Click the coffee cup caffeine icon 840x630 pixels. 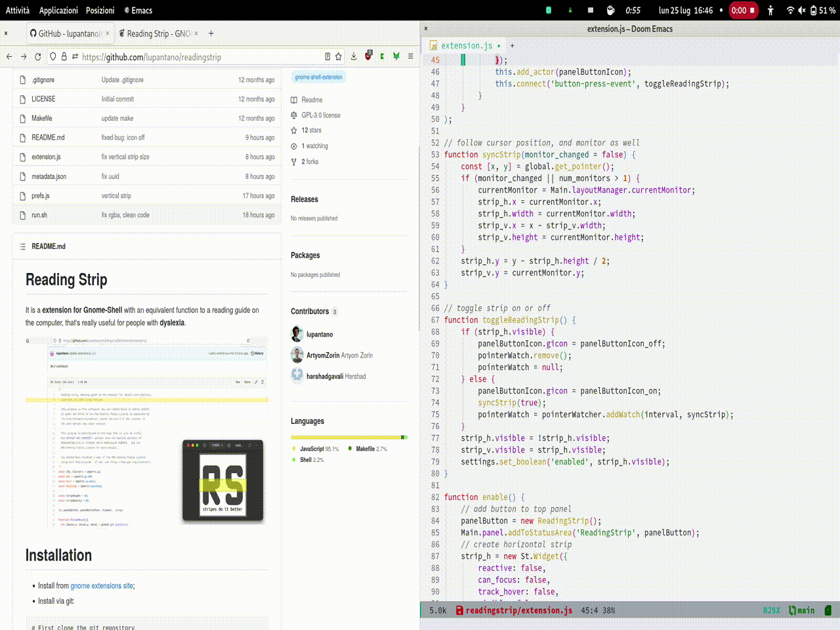(x=610, y=10)
